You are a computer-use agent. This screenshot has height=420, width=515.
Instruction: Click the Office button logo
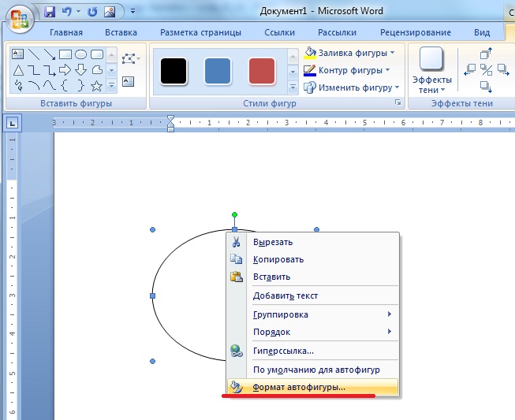point(20,19)
